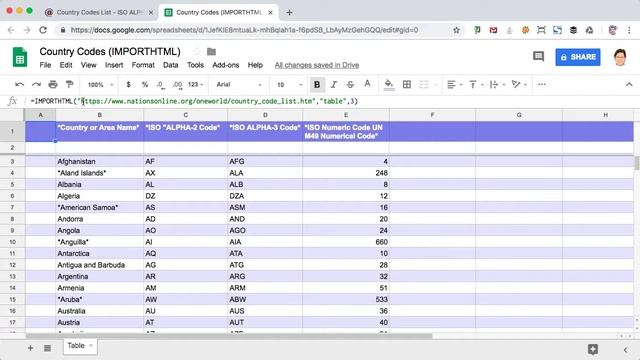
Task: Open the comments speech-bubble icon
Action: 538,56
